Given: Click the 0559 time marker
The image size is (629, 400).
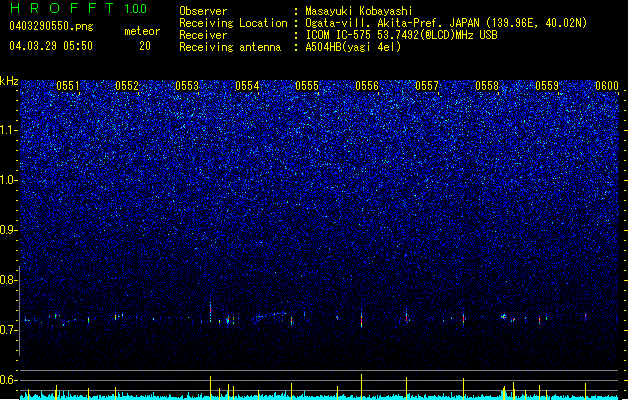Looking at the screenshot, I should [547, 86].
